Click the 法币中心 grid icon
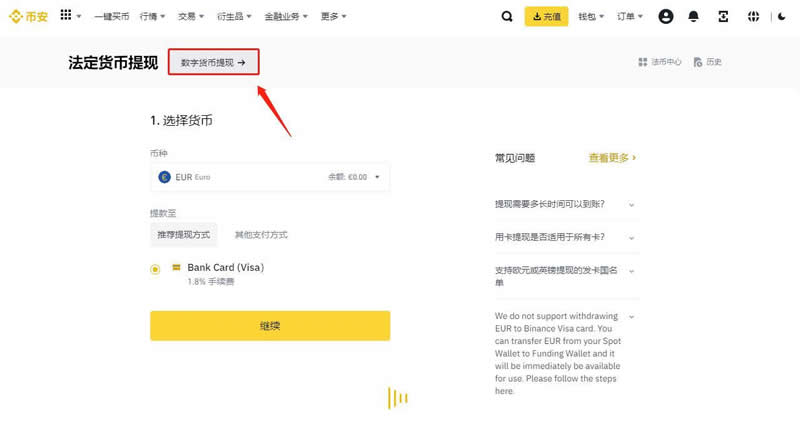The image size is (800, 431). (643, 62)
